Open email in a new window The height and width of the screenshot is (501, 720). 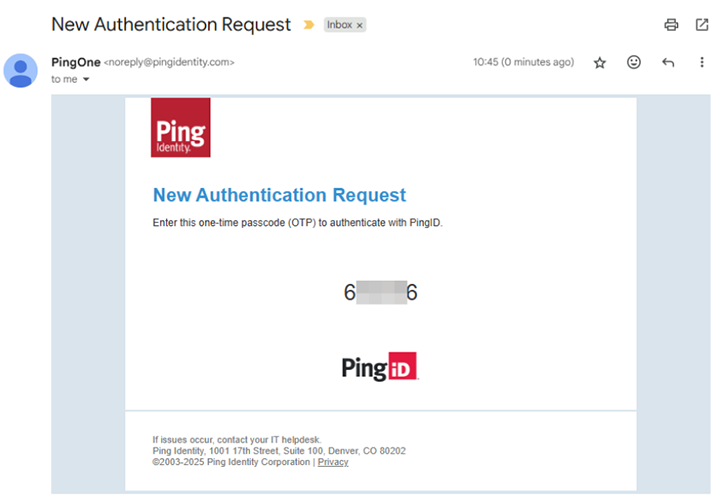click(x=701, y=24)
